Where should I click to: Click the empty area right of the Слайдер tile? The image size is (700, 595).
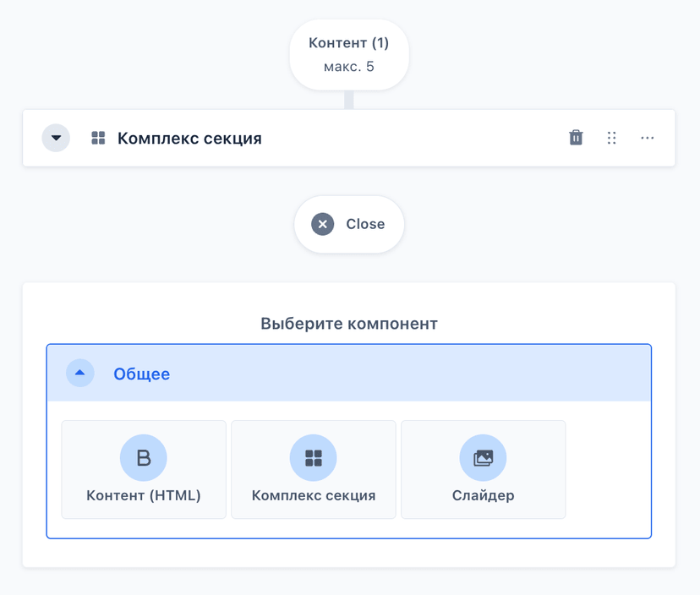click(x=607, y=469)
